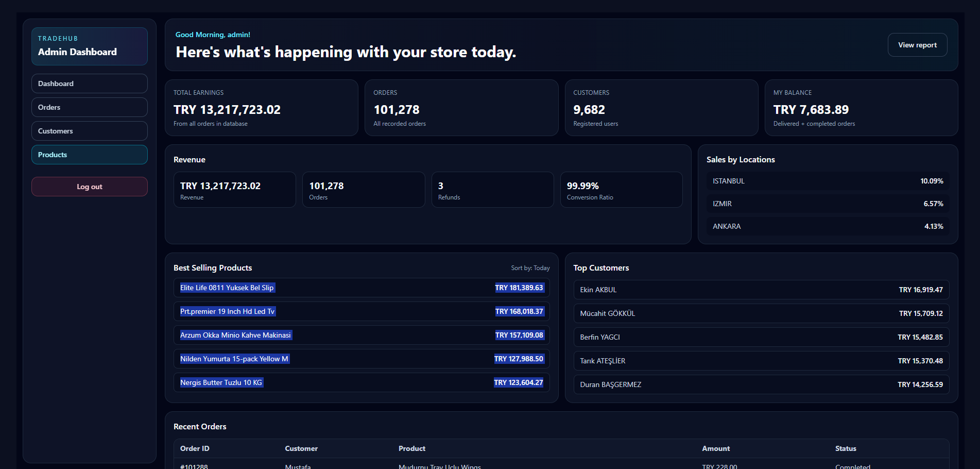Open the Dashboard menu item
Image resolution: width=980 pixels, height=469 pixels.
[x=90, y=83]
